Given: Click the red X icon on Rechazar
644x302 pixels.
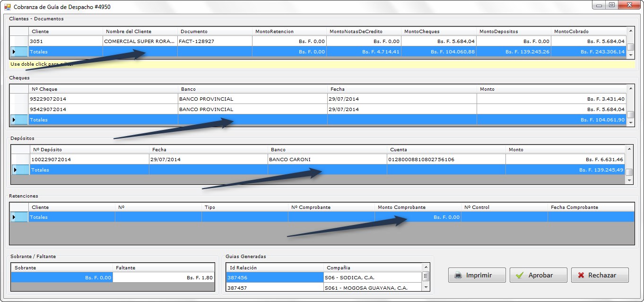Looking at the screenshot, I should coord(580,275).
